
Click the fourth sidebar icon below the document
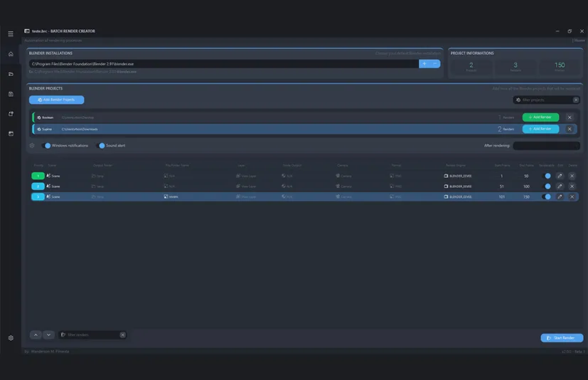pyautogui.click(x=11, y=114)
